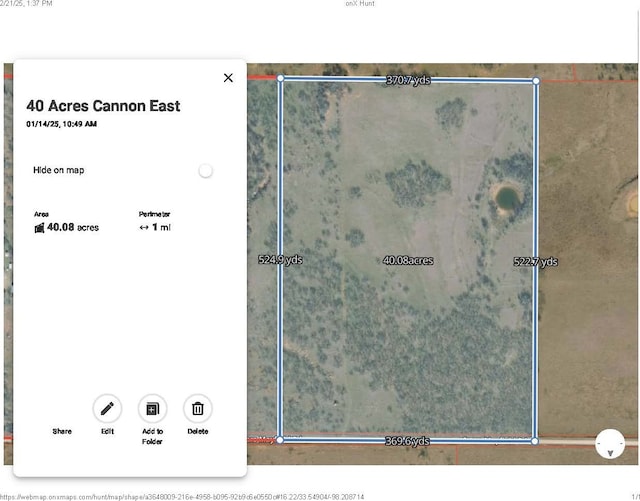Select the bottom-left corner vertex of shape
This screenshot has height=501, width=640.
click(x=280, y=440)
